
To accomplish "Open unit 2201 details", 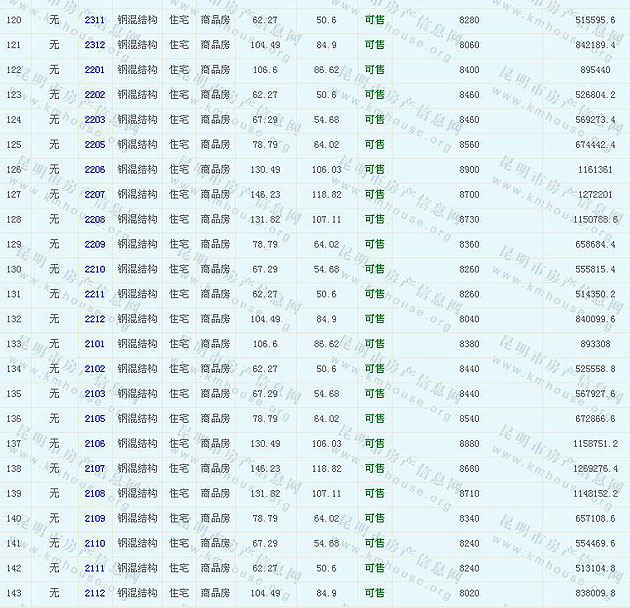I will coord(94,70).
